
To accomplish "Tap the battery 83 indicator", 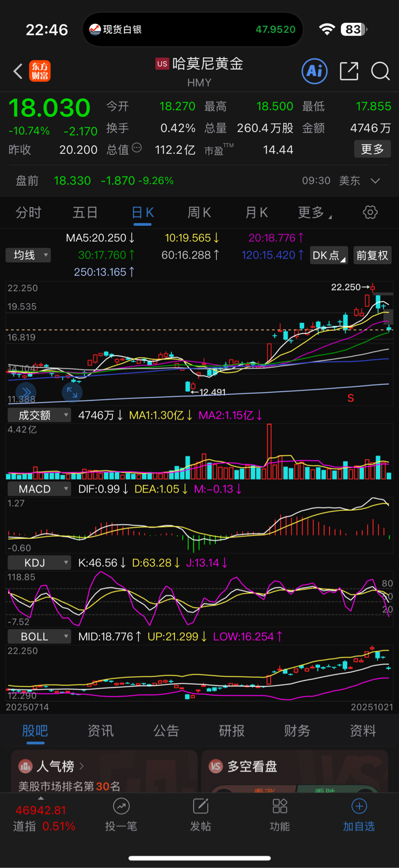I will (354, 29).
